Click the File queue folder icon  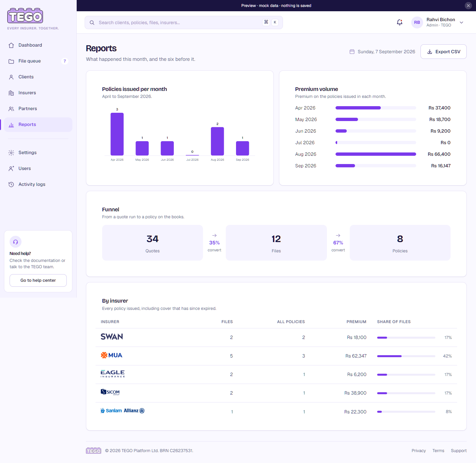11,61
